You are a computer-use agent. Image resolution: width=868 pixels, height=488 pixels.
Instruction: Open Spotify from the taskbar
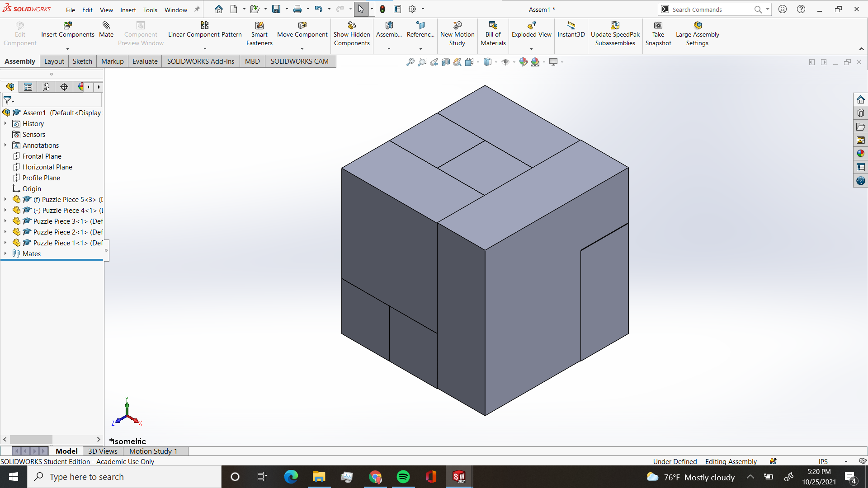click(403, 477)
